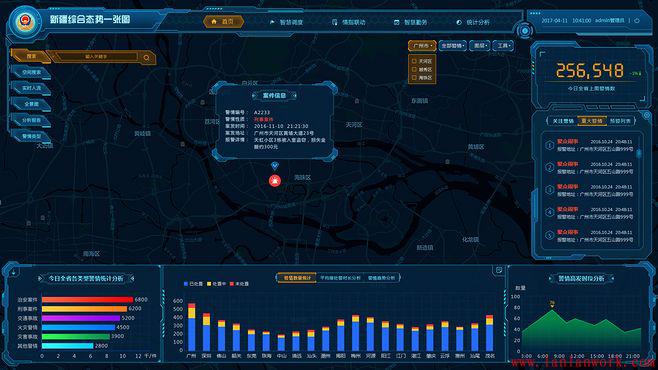The width and height of the screenshot is (658, 370).
Task: Click the 空间搜索 sidebar button
Action: (x=31, y=73)
